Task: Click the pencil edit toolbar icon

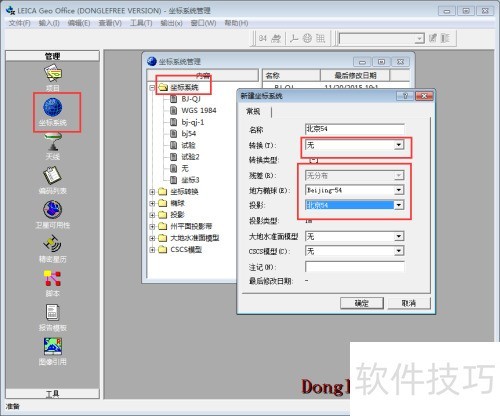Action: pos(433,38)
